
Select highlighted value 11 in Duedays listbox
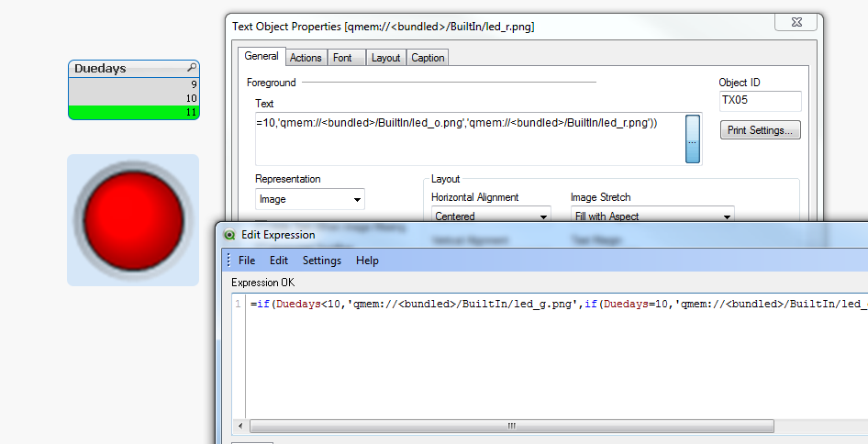point(133,112)
